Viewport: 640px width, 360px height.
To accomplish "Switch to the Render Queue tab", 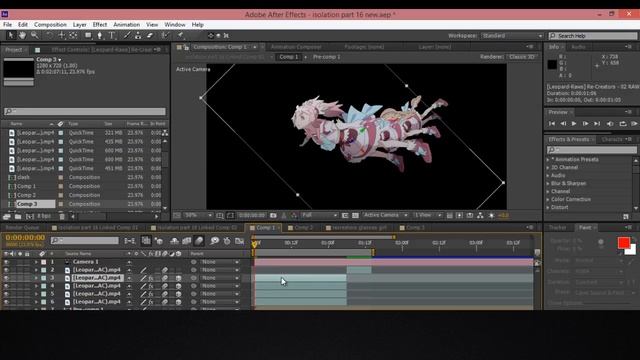I will click(x=22, y=228).
